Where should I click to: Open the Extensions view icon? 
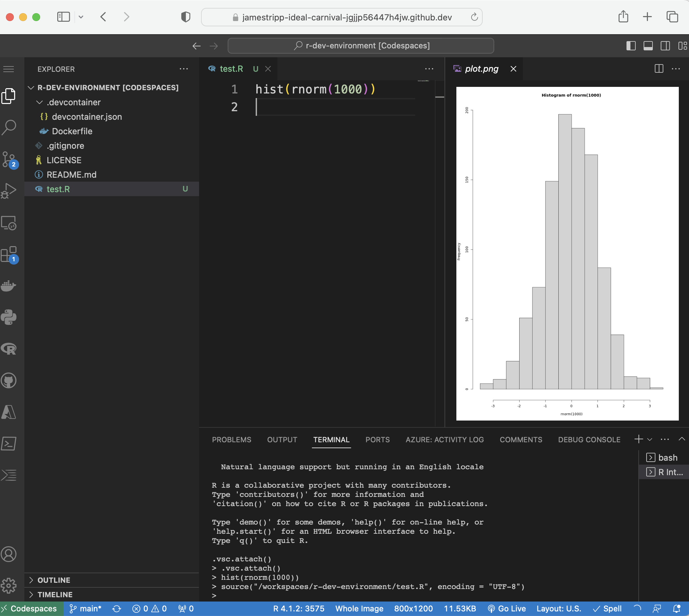pyautogui.click(x=9, y=254)
